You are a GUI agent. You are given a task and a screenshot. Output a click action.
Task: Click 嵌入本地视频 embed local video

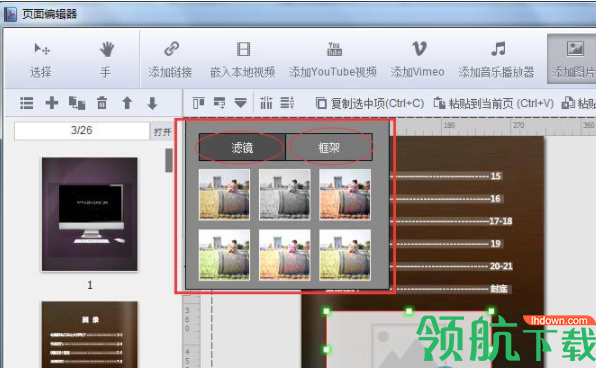click(243, 59)
